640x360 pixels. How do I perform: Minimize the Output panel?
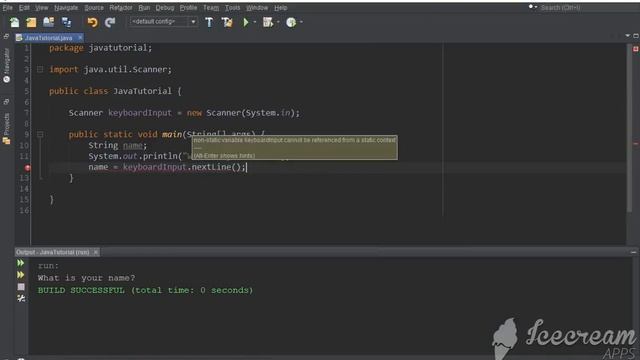tap(633, 253)
